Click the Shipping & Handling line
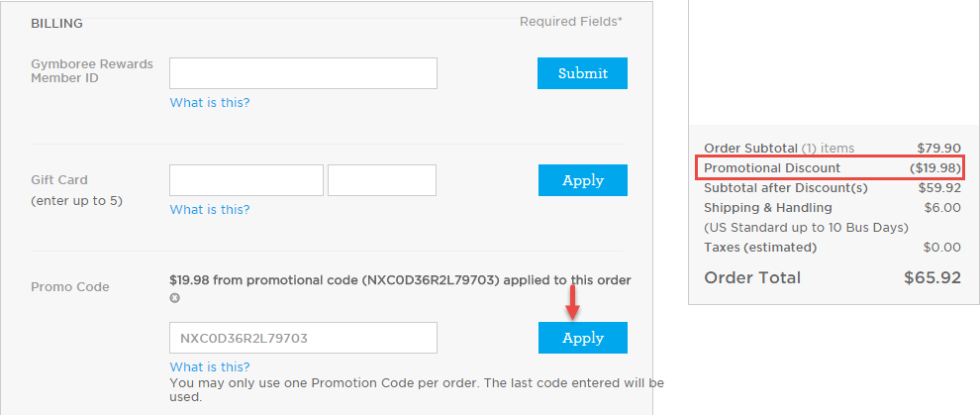Screen dimensions: 980x415 832,208
